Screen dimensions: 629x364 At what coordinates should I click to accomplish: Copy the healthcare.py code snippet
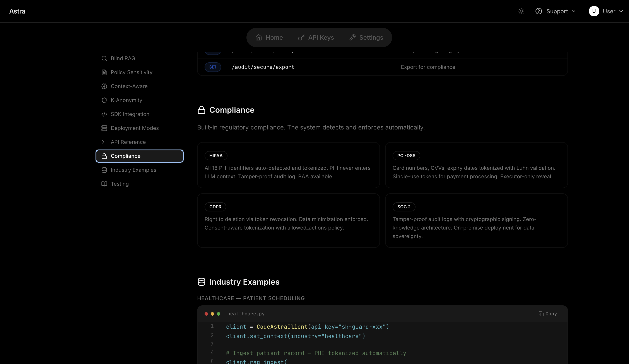(548, 314)
